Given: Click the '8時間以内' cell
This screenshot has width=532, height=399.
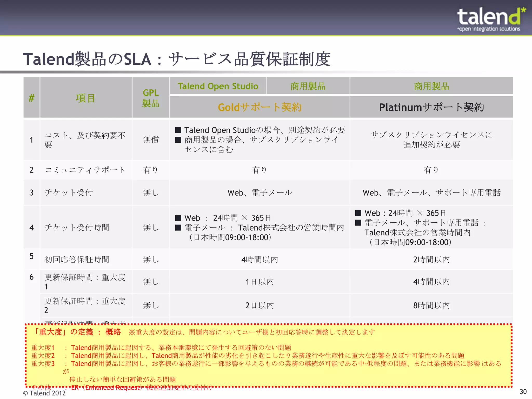Looking at the screenshot, I should pos(431,305).
